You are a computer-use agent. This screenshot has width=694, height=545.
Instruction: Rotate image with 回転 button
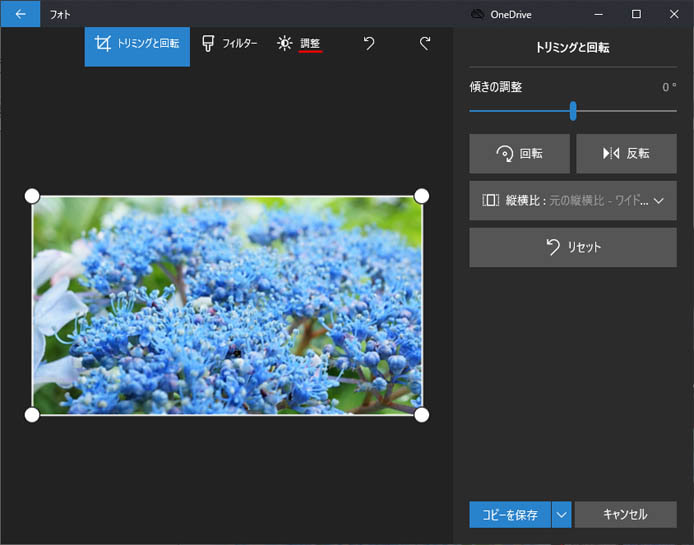(x=520, y=154)
